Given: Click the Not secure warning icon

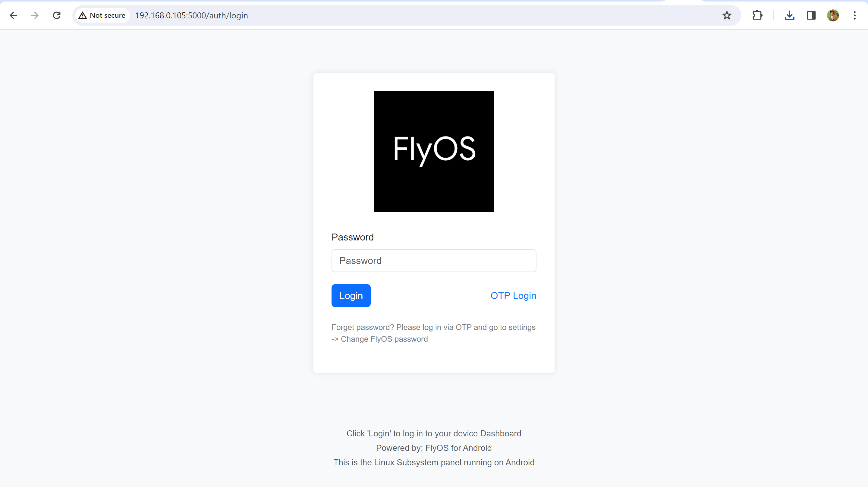Looking at the screenshot, I should coord(83,15).
